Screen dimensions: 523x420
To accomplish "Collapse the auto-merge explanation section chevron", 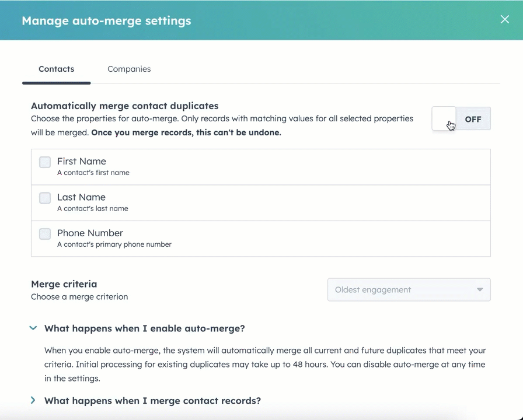I will point(33,328).
